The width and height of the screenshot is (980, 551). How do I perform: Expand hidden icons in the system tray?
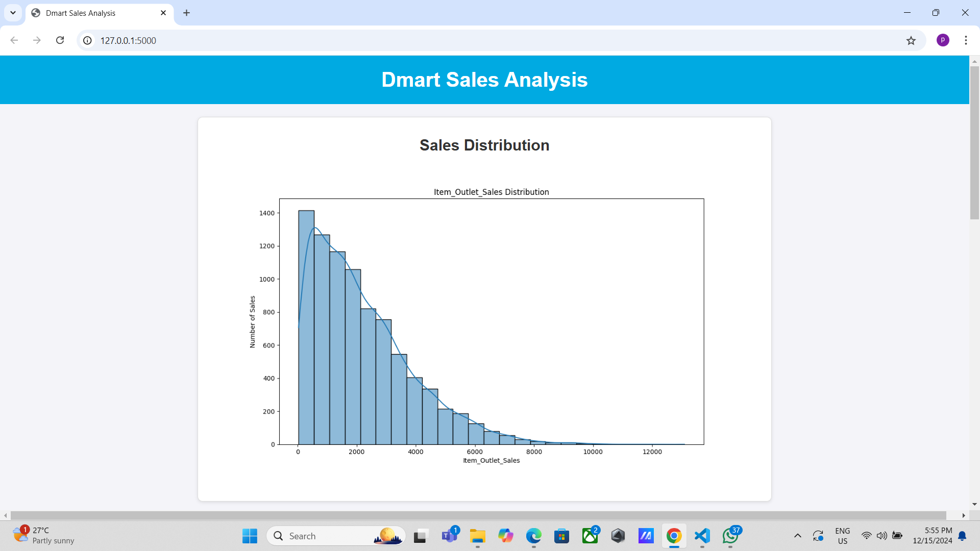(x=798, y=536)
